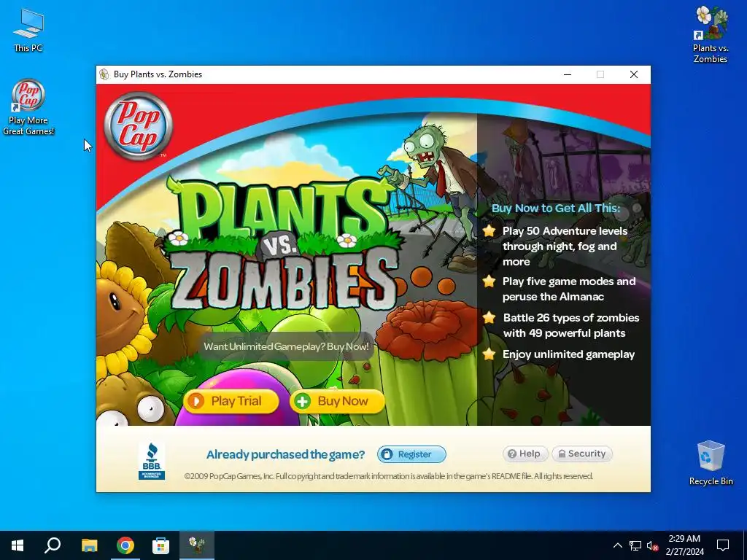Open the Windows Start menu

pos(18,545)
